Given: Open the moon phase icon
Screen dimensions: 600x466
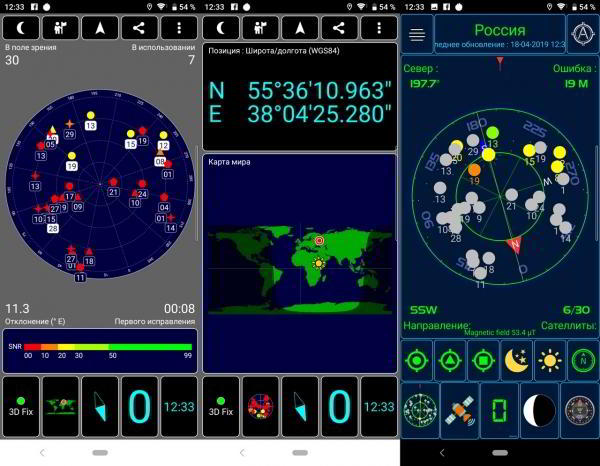Looking at the screenshot, I should coord(540,410).
